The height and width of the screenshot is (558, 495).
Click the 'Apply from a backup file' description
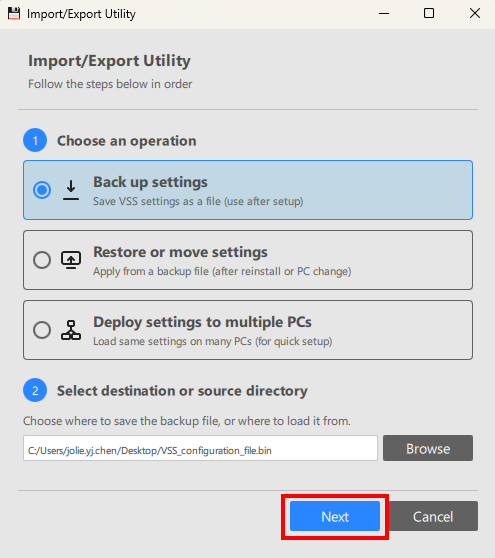click(x=222, y=272)
